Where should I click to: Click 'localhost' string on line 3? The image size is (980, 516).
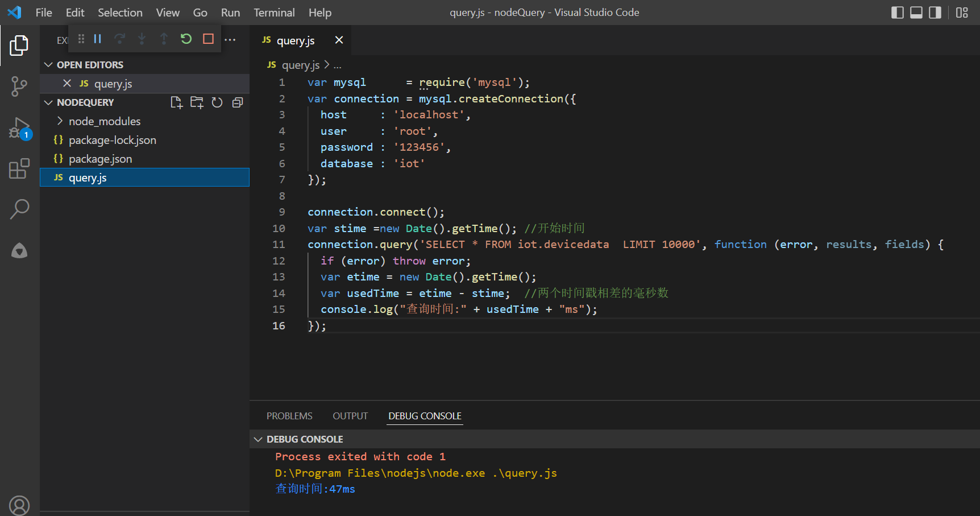point(429,115)
